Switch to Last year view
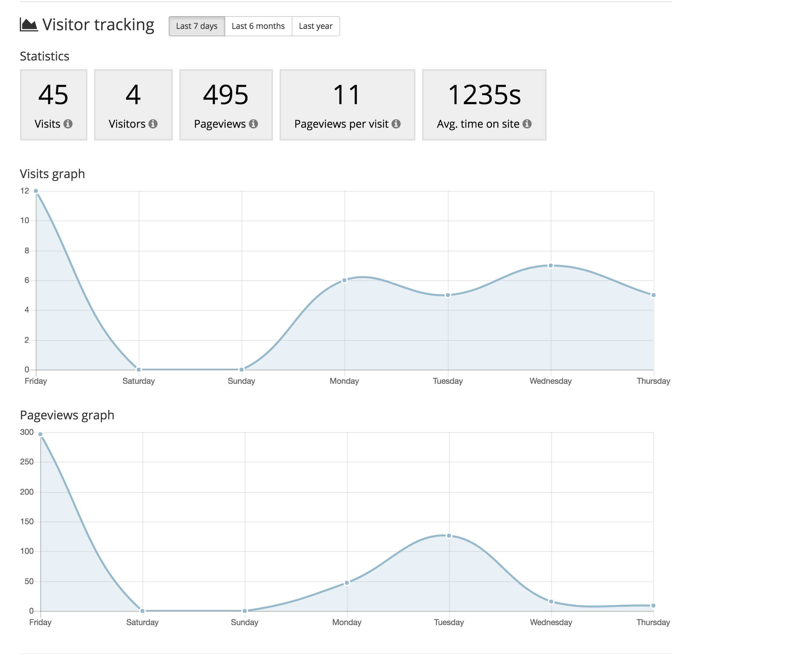Screen dimensions: 812x656 (x=316, y=26)
